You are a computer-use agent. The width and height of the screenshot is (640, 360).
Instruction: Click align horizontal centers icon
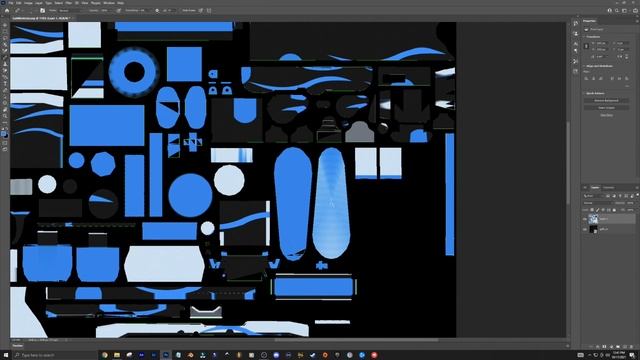[593, 78]
